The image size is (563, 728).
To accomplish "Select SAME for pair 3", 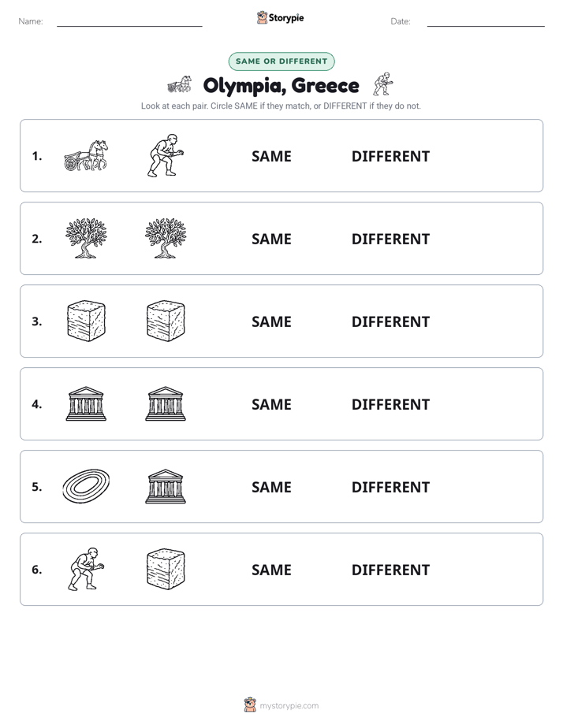I will (271, 321).
